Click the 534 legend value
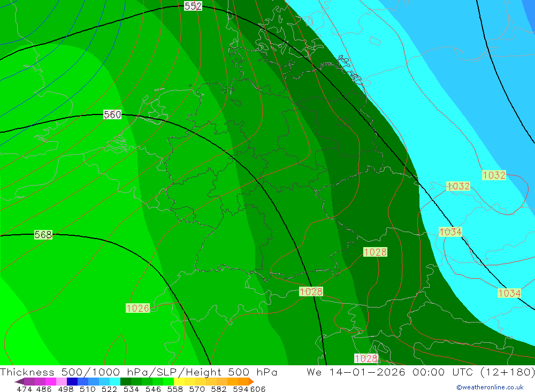The height and width of the screenshot is (392, 535). (x=131, y=389)
